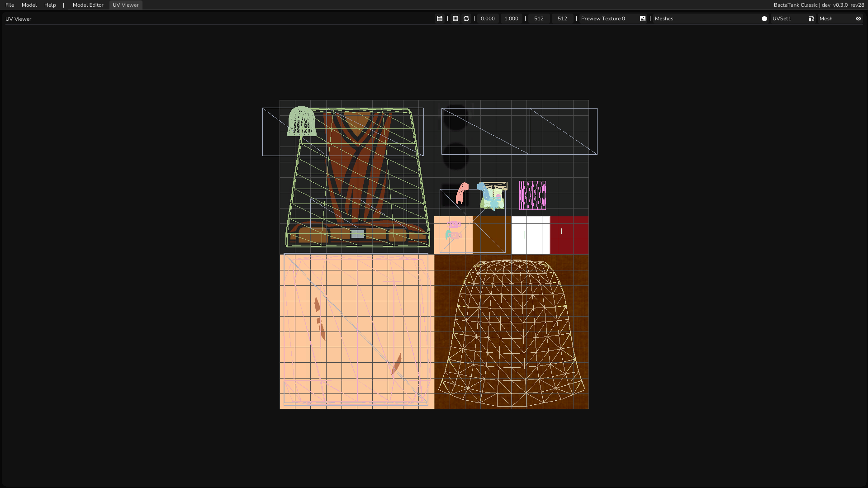This screenshot has width=868, height=488.
Task: Click the salmon pink curved UV island
Action: point(462,193)
